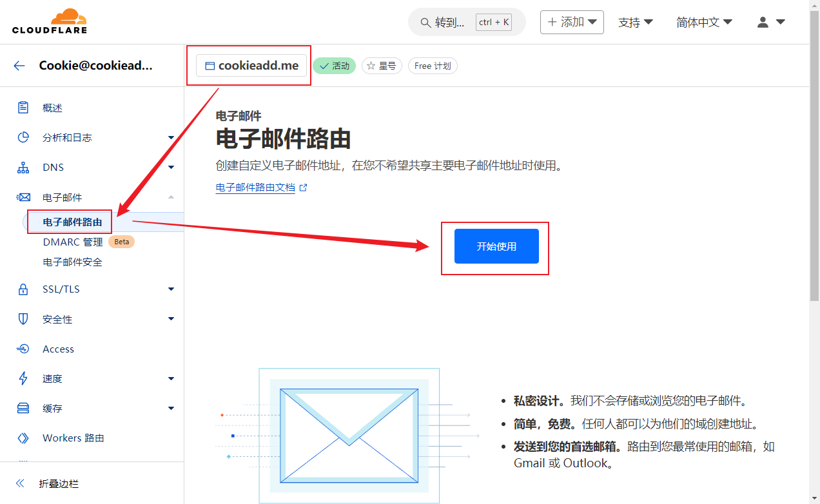Click the Cloudflare logo

point(49,21)
